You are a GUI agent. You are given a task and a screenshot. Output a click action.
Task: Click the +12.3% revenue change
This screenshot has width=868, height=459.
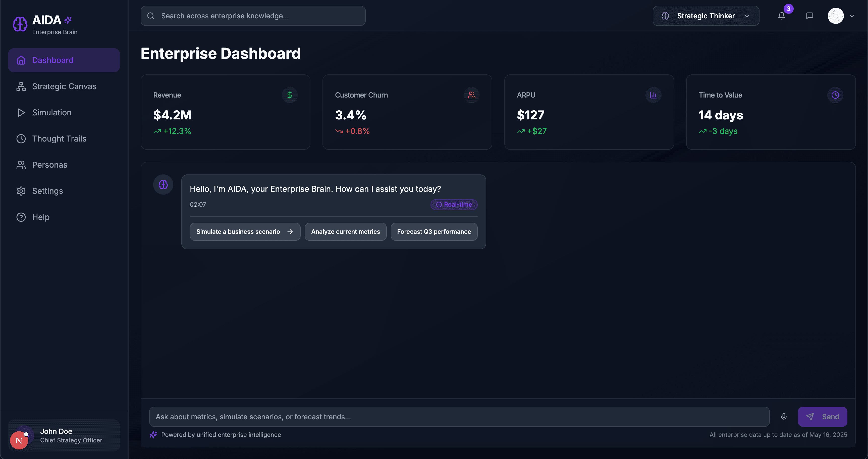[177, 131]
